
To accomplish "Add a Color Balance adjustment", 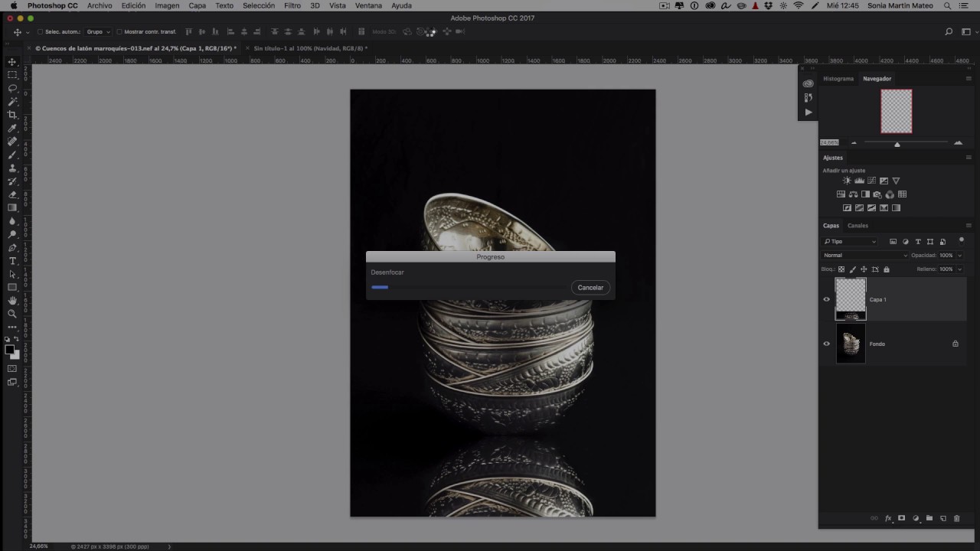I will [853, 194].
